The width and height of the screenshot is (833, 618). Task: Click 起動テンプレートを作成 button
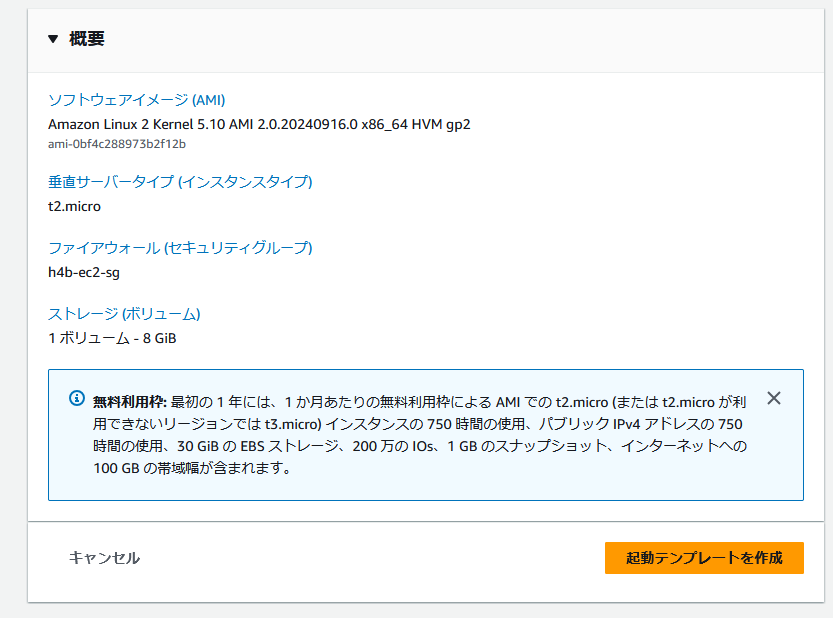(704, 557)
